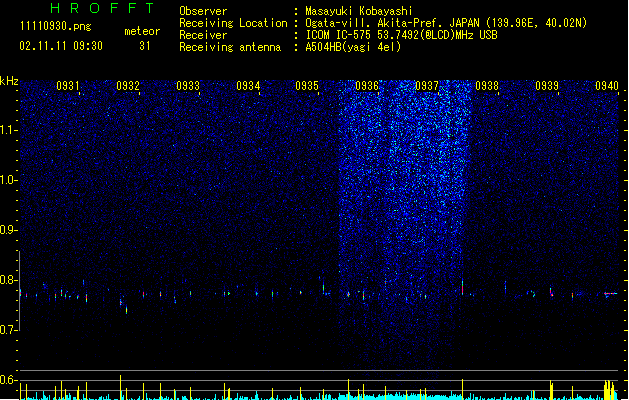Click the 0.6 kHz axis label
This screenshot has width=629, height=400.
pyautogui.click(x=9, y=380)
